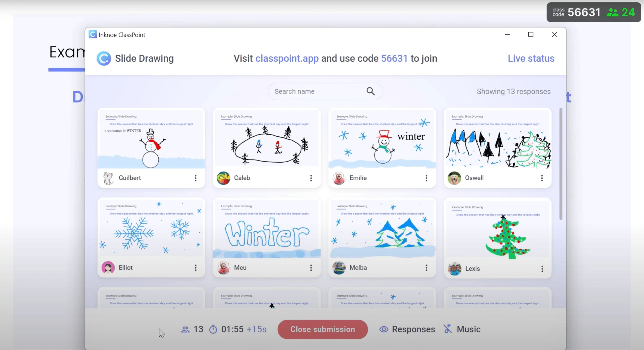
Task: Click Oswell's three-dot options menu
Action: pyautogui.click(x=542, y=178)
